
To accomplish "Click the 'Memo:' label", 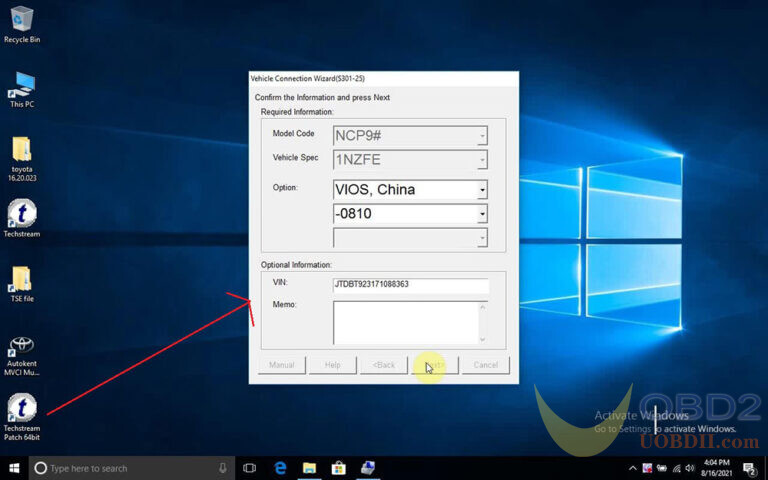I will click(284, 304).
